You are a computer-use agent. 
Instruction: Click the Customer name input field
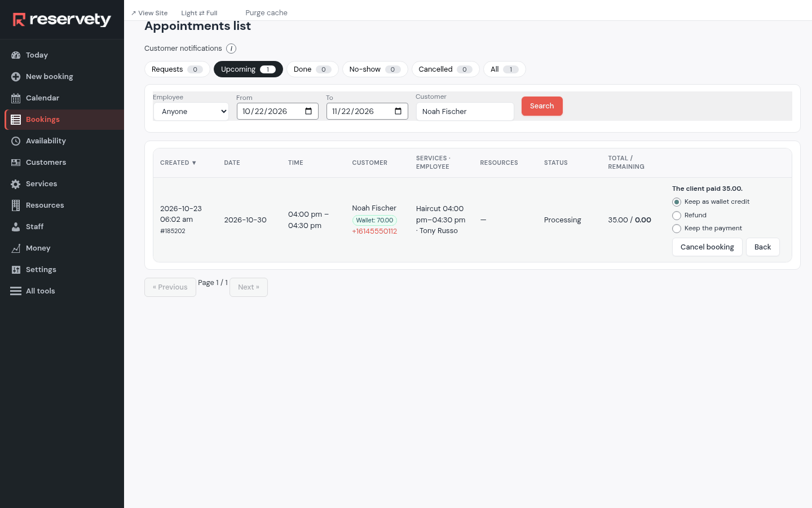coord(465,112)
